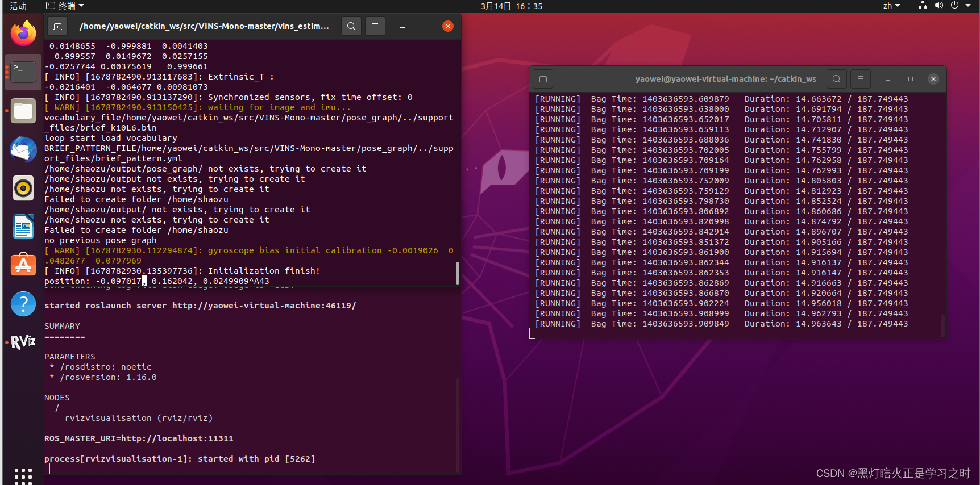Click new tab icon in VINS terminal
Screen dimensions: 980x485
click(x=57, y=26)
